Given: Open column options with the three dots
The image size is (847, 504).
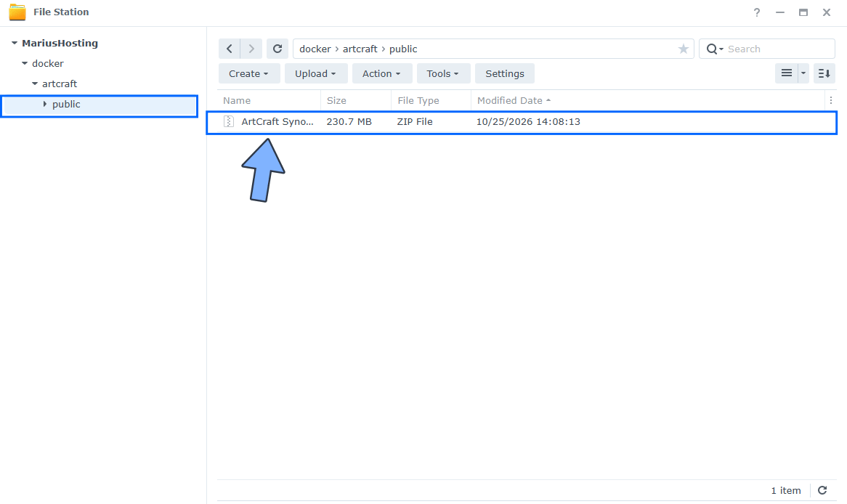Looking at the screenshot, I should (x=831, y=100).
